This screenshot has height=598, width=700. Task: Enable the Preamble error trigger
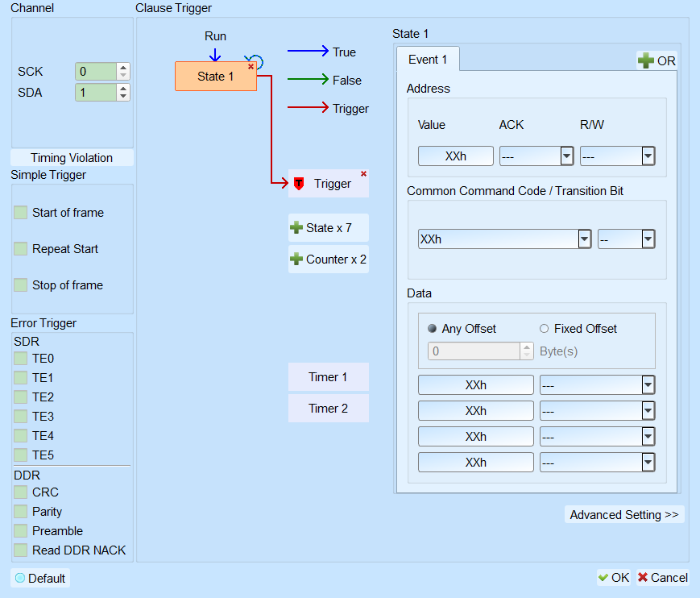tap(20, 530)
